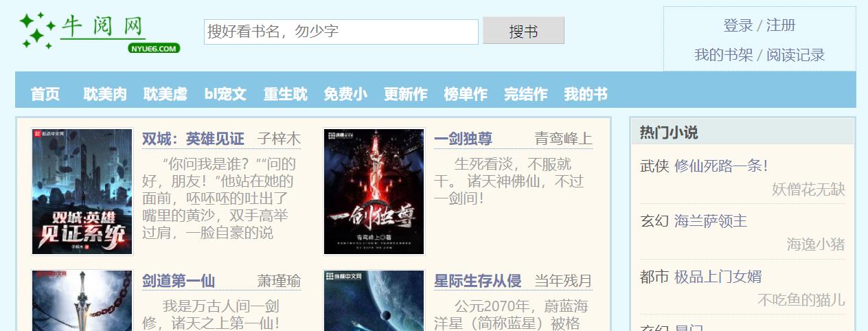Screen dimensions: 868x331
Task: Select the 重生耽 navigation item
Action: [286, 94]
